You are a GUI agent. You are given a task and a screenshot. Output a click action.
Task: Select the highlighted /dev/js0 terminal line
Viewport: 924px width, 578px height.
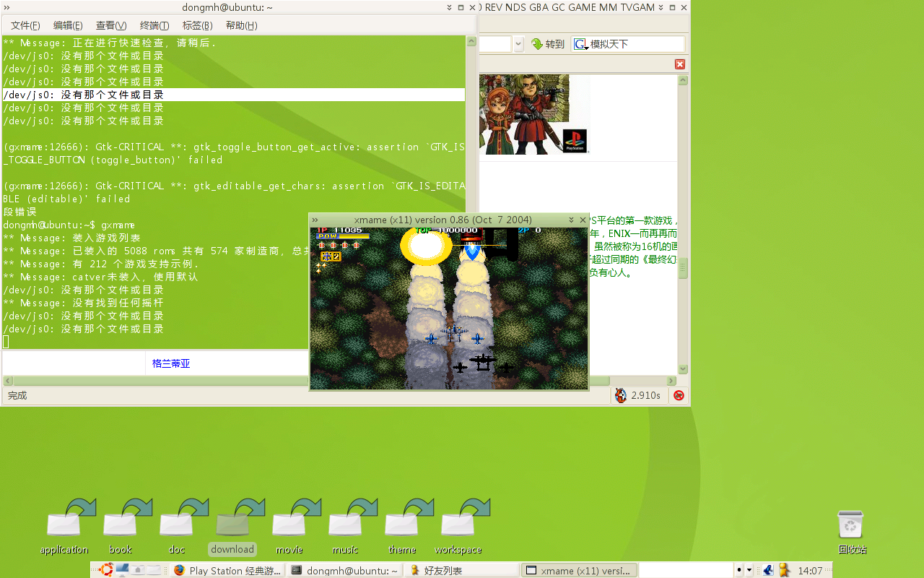click(233, 95)
